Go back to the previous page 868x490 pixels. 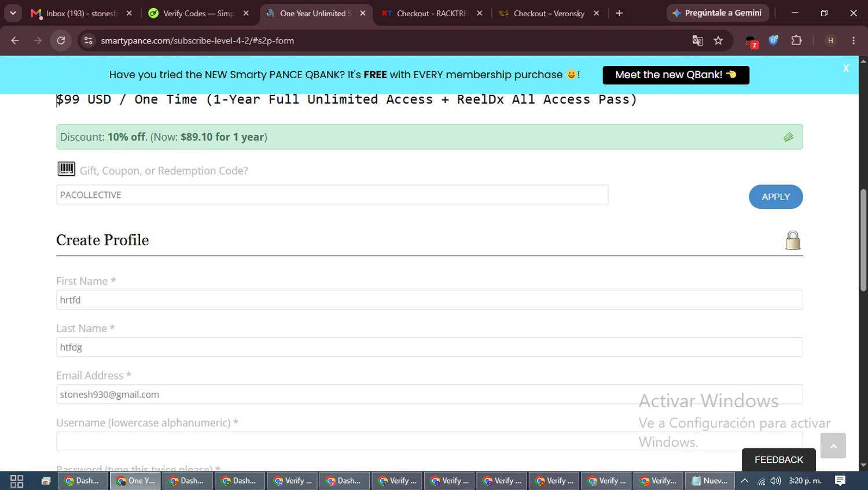point(15,40)
